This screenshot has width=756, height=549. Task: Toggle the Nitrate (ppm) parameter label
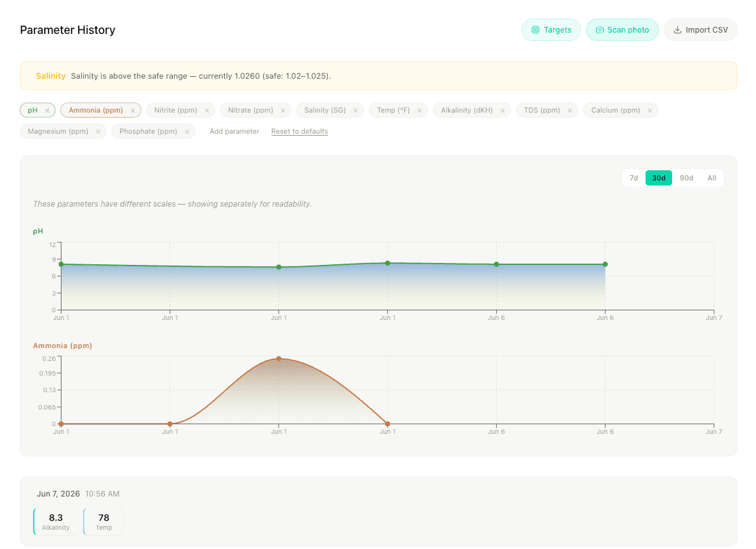[251, 111]
